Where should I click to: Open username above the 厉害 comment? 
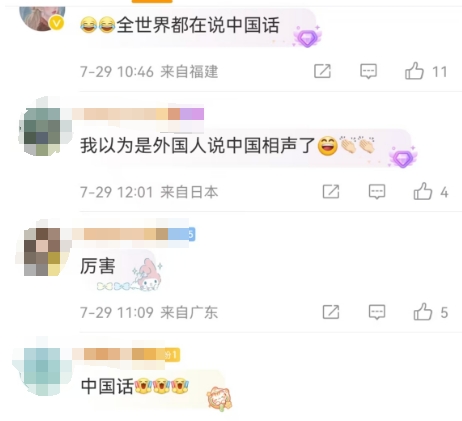coord(133,234)
